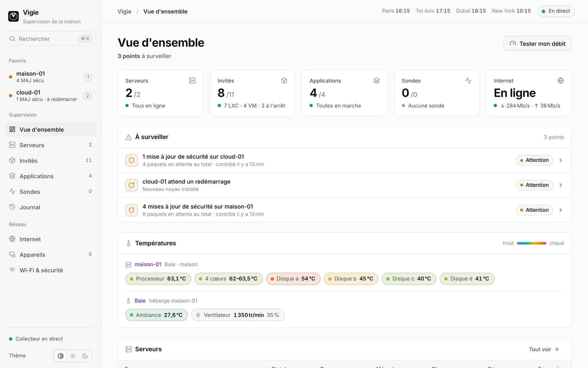Click the 4 cœurs 62–63,5 °C chip

click(x=229, y=279)
